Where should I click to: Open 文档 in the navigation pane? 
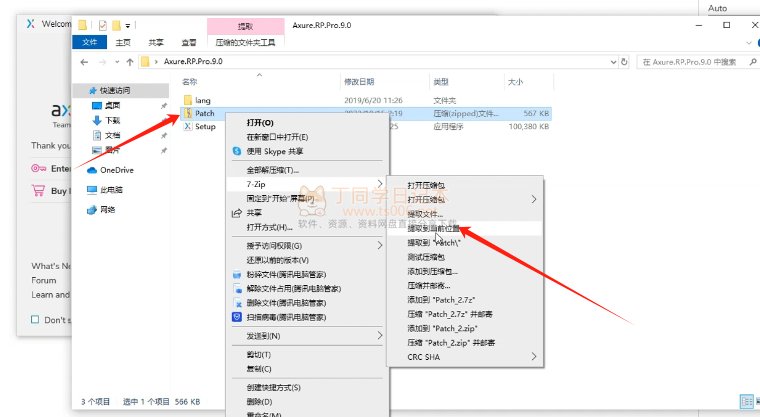click(x=112, y=135)
